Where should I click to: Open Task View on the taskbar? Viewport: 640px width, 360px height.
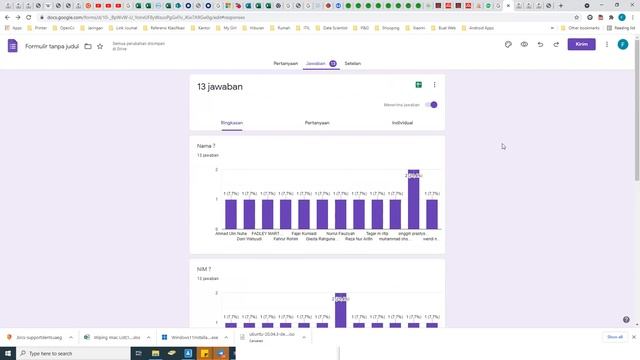138,353
